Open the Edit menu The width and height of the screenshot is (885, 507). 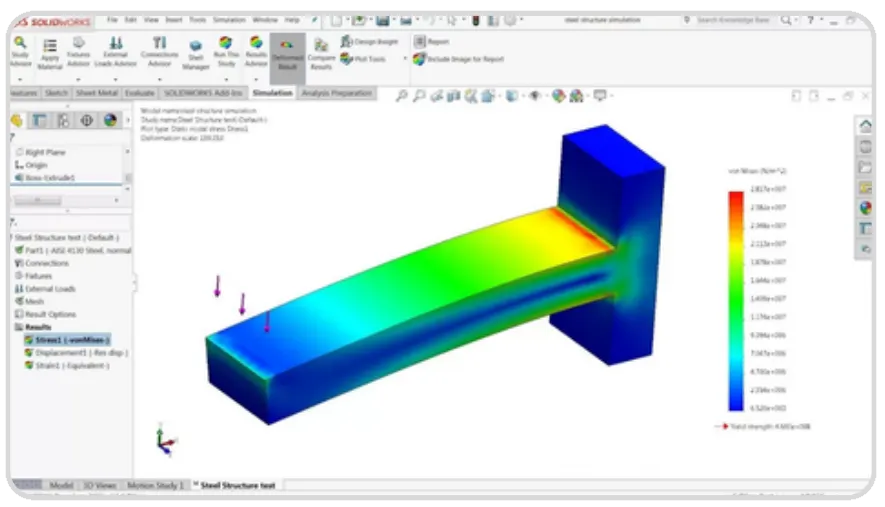click(x=130, y=20)
